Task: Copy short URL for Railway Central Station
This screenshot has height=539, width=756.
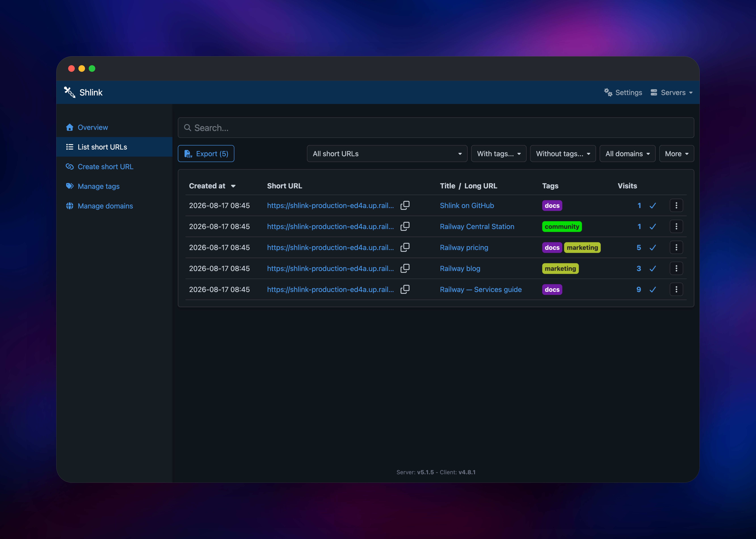Action: [405, 226]
